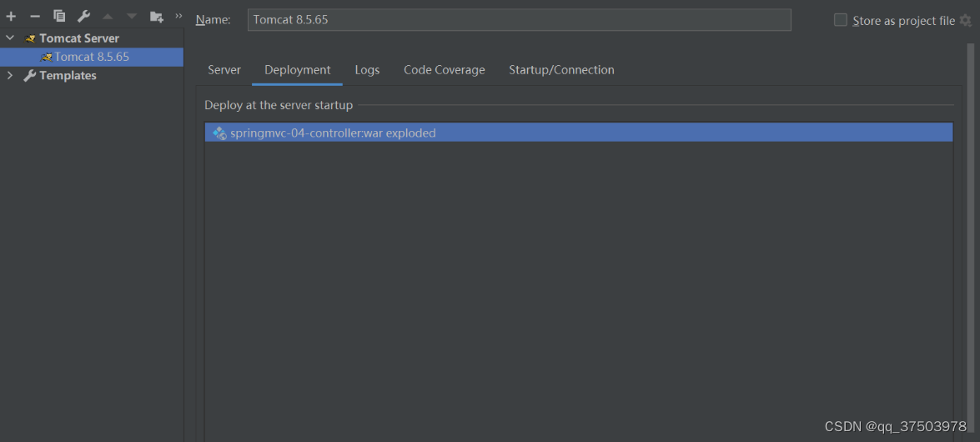Open the Code Coverage tab

445,70
